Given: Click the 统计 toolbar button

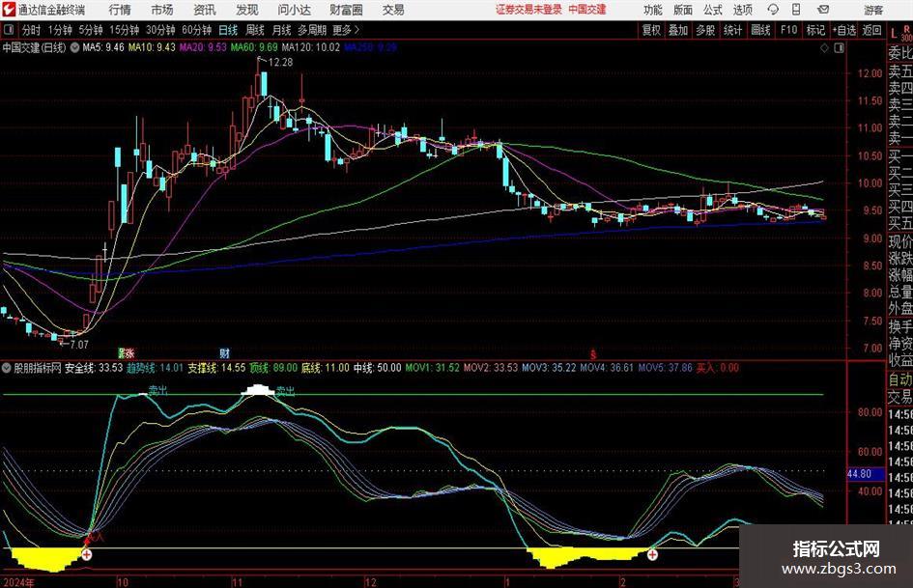Looking at the screenshot, I should tap(732, 30).
